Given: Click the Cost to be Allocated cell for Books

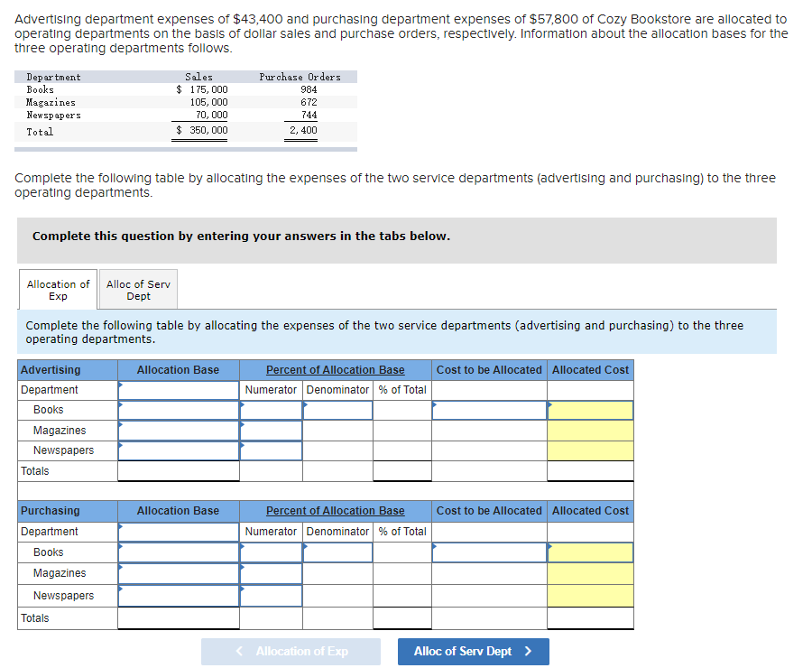Looking at the screenshot, I should point(488,410).
